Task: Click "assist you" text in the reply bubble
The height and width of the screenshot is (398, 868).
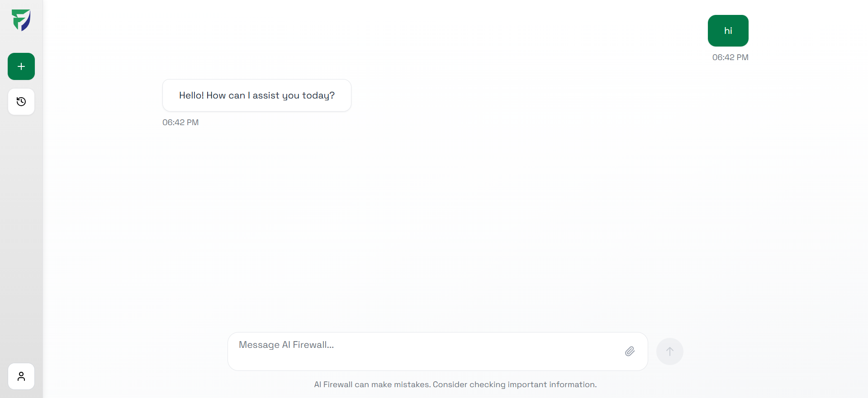Action: click(276, 95)
